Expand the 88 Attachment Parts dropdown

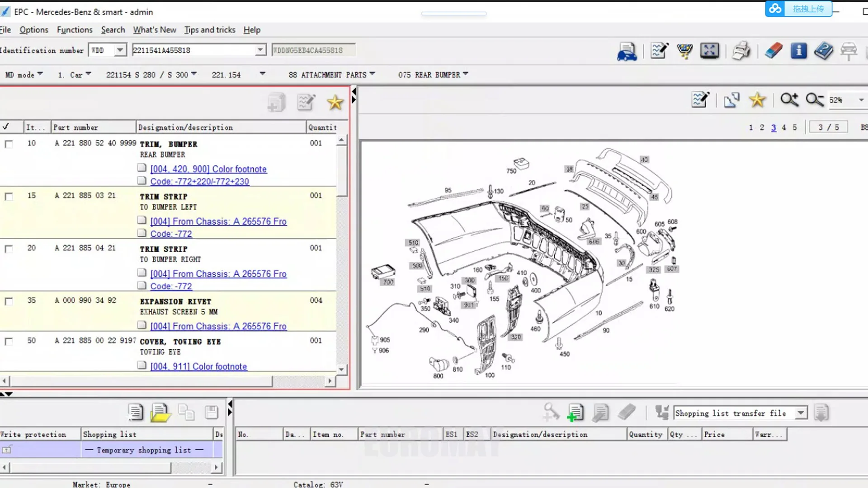(x=332, y=75)
